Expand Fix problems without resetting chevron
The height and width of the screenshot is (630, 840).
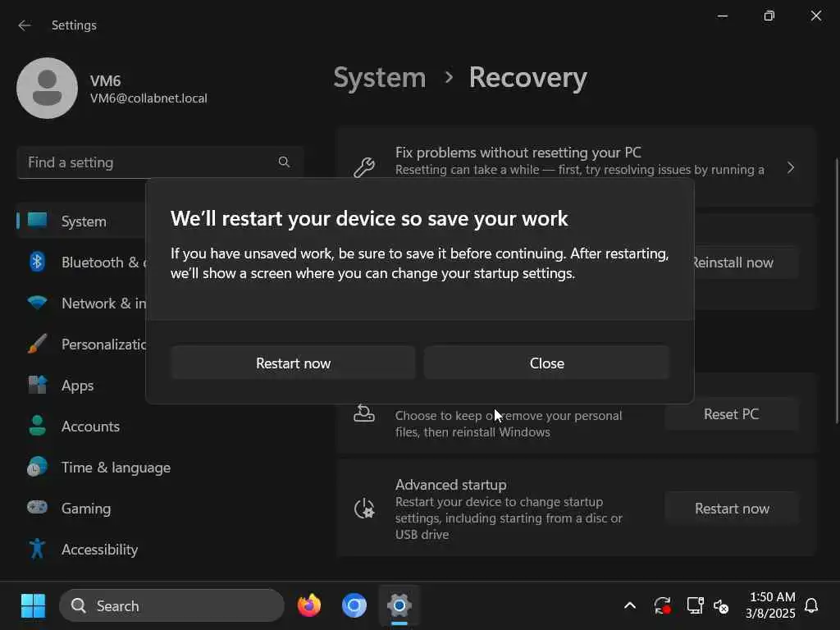click(791, 167)
